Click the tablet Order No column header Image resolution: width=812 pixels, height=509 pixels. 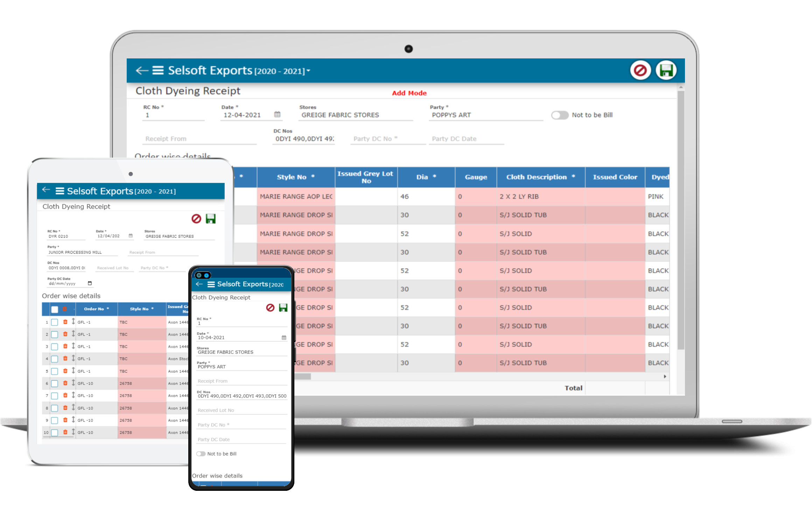[x=96, y=309]
